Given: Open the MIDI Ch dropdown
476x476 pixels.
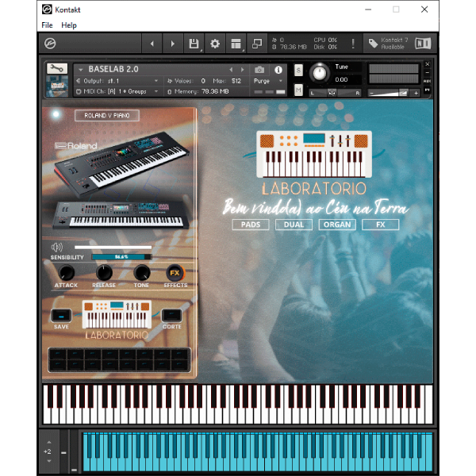Looking at the screenshot, I should click(x=117, y=91).
